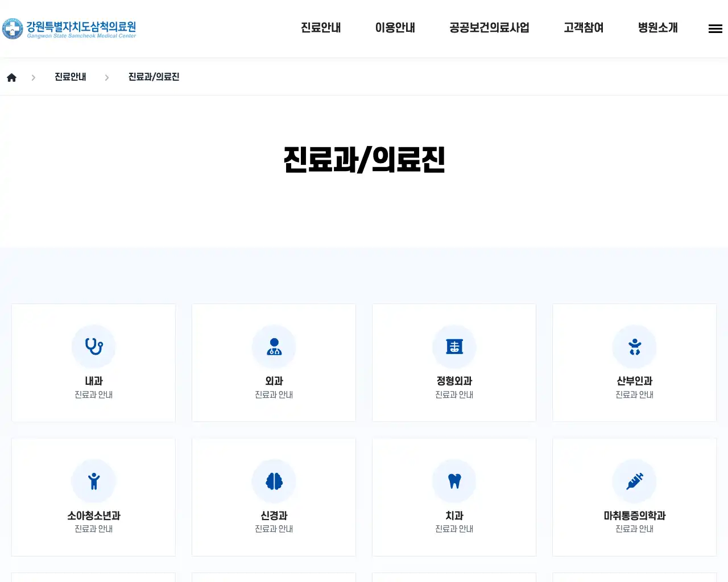Open the 신경과 department title
This screenshot has width=728, height=582.
(x=274, y=516)
